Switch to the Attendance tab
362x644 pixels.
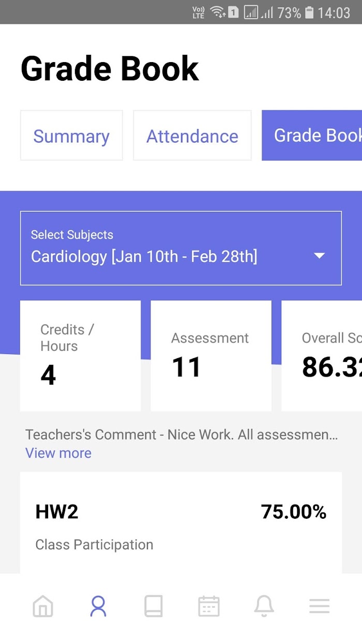tap(192, 136)
